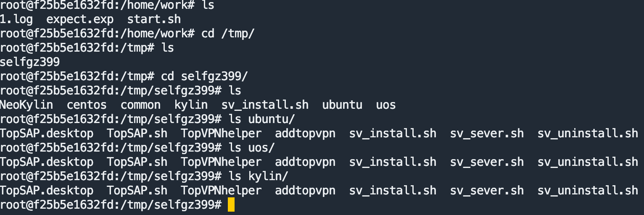Image resolution: width=644 pixels, height=215 pixels.
Task: Click TopVPNhelper in the uos listing
Action: [221, 162]
